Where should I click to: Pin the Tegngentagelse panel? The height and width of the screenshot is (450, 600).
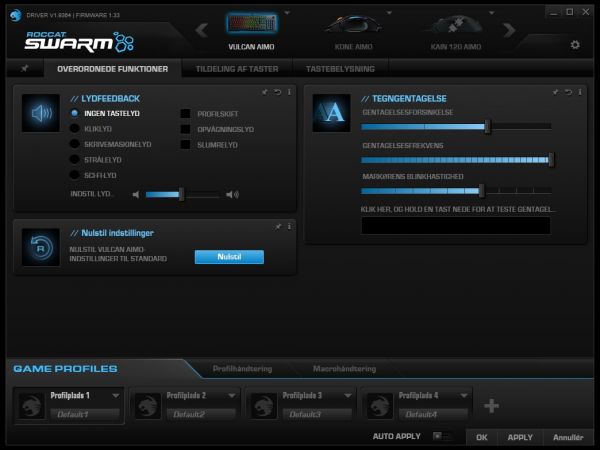click(x=556, y=92)
